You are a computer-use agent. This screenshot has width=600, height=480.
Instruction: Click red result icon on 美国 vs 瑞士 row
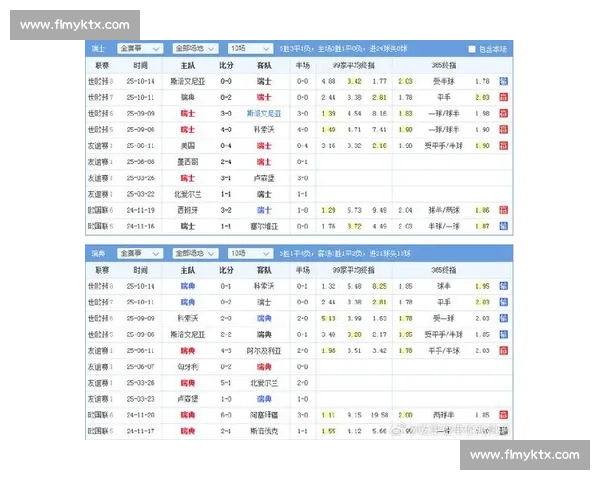(504, 145)
